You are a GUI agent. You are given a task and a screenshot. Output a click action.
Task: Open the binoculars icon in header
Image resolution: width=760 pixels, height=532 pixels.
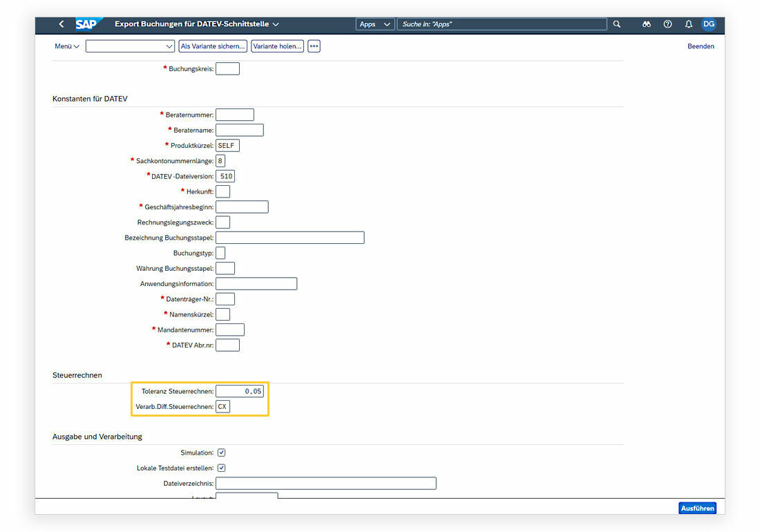click(647, 24)
